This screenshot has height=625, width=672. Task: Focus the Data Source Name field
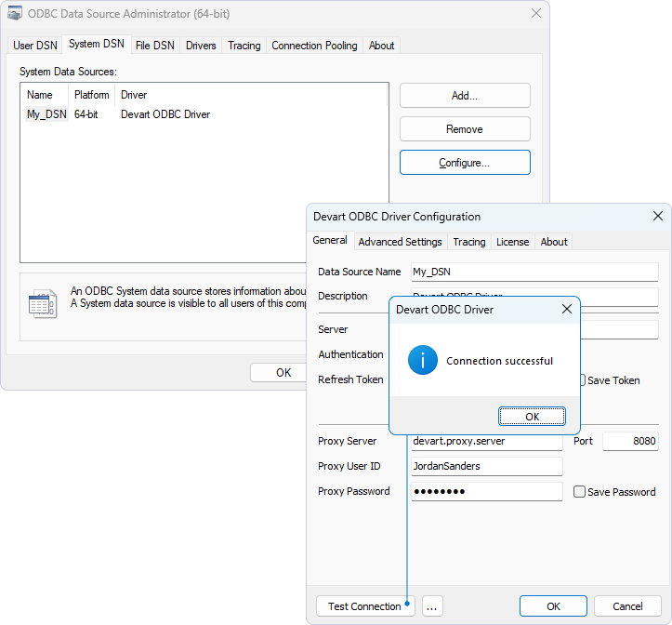(534, 272)
